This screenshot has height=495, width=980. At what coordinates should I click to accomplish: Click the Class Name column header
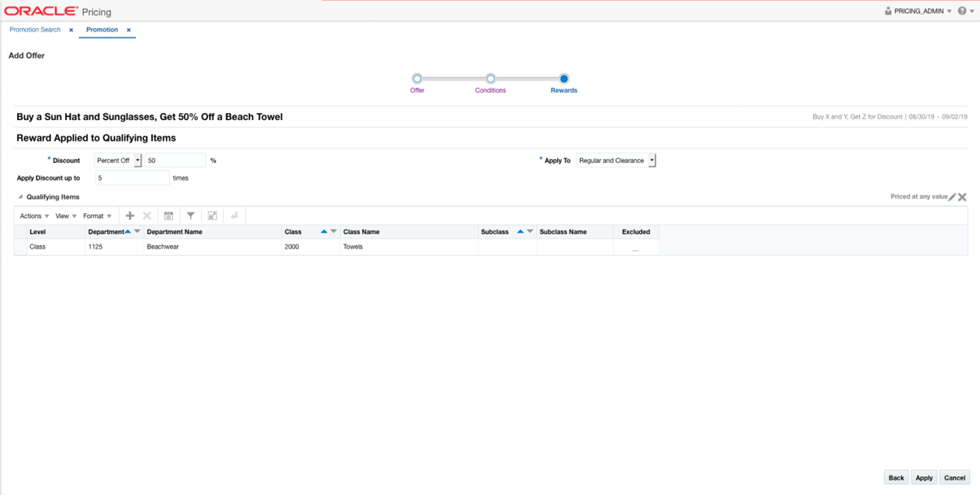pyautogui.click(x=409, y=232)
